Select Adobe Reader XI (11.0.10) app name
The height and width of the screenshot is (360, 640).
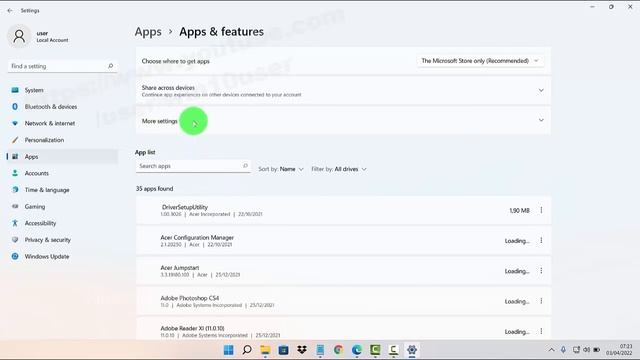192,328
